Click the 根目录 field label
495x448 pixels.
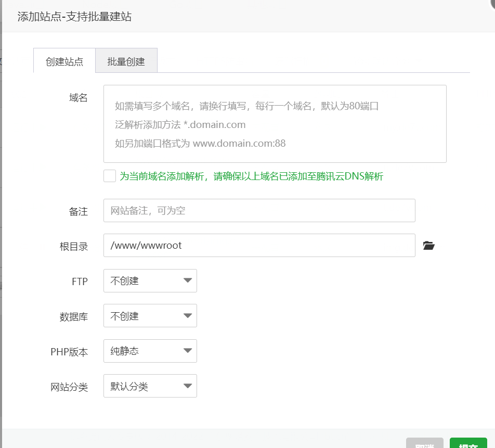coord(74,247)
